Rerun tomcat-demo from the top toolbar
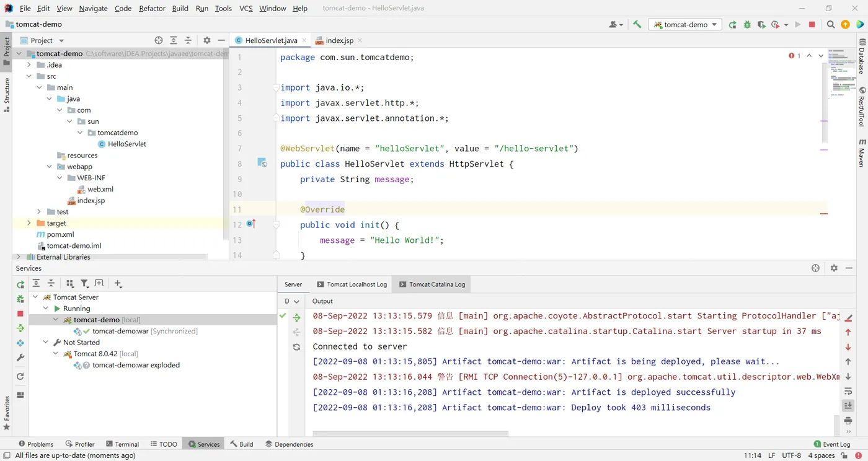868x461 pixels. (732, 25)
